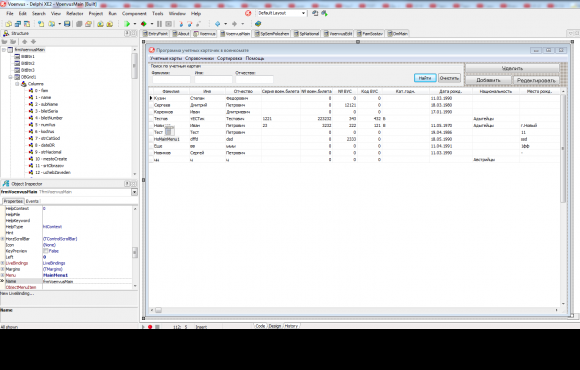Click the Найти button on the form
The width and height of the screenshot is (580, 370).
tap(425, 78)
